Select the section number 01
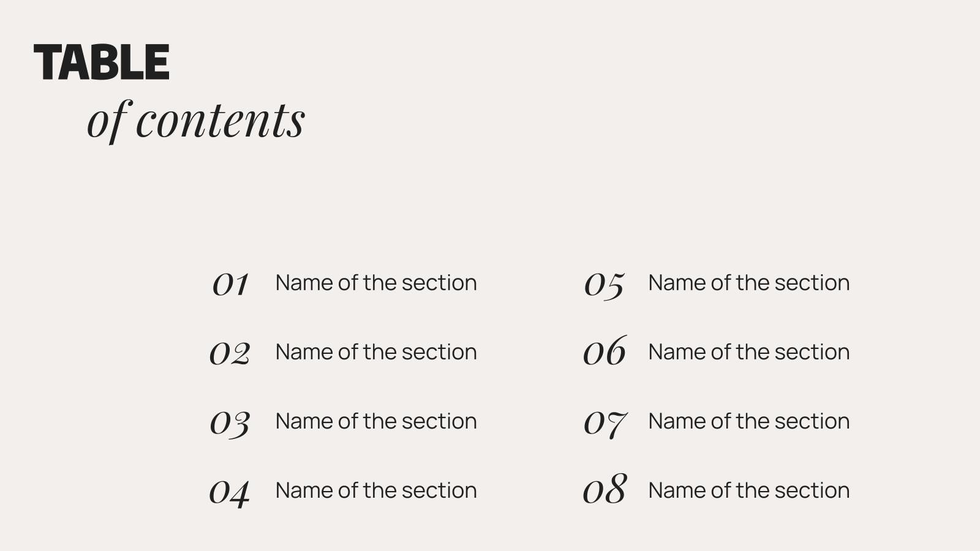Image resolution: width=980 pixels, height=551 pixels. [x=230, y=284]
